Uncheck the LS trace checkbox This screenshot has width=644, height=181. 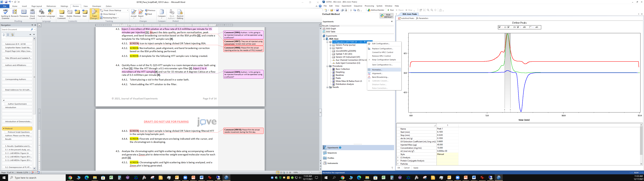(499, 27)
